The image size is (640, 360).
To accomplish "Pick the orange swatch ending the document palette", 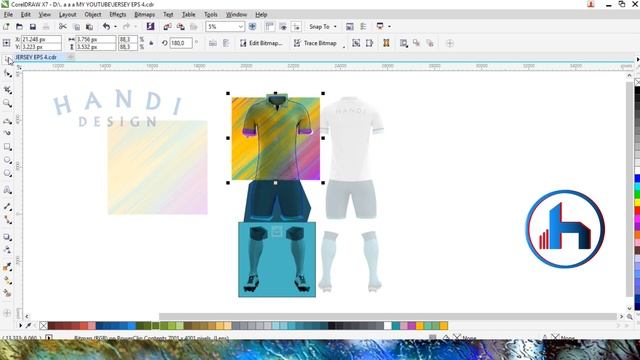I will coord(444,325).
